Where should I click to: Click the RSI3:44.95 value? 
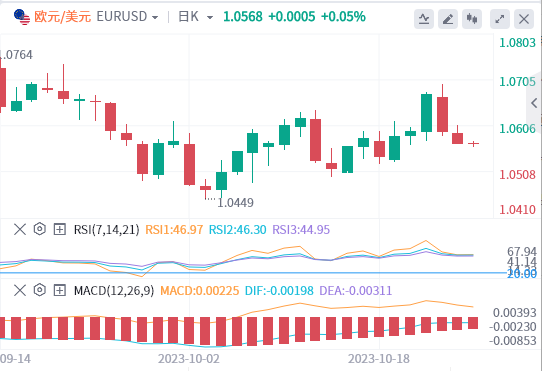[301, 230]
